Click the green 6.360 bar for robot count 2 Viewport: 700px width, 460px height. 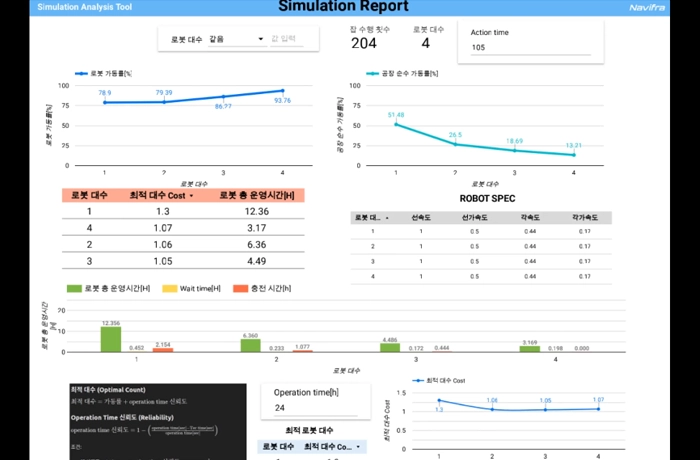(x=250, y=346)
